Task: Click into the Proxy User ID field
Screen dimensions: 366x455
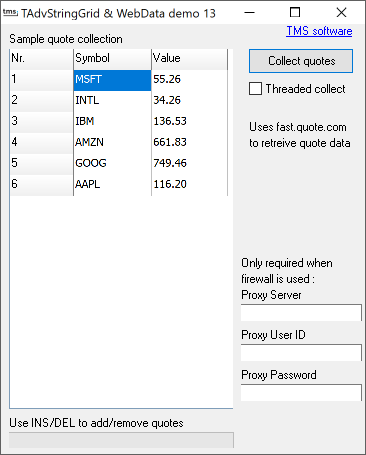Action: (301, 352)
